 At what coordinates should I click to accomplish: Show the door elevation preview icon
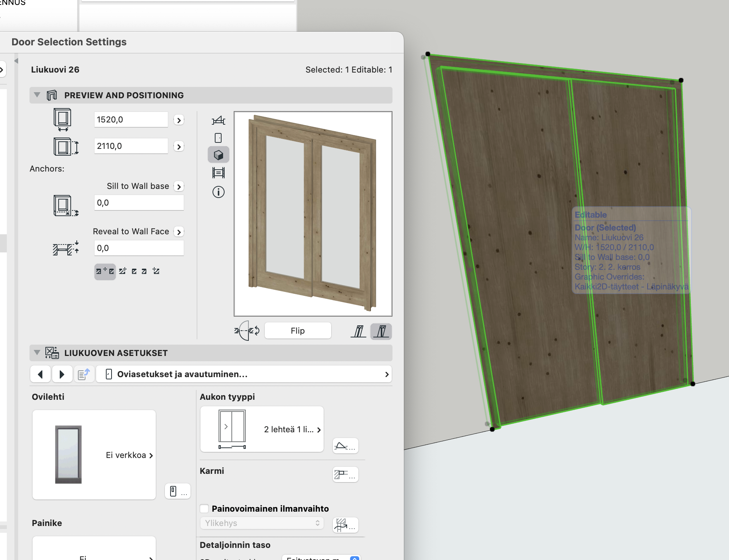[x=218, y=138]
